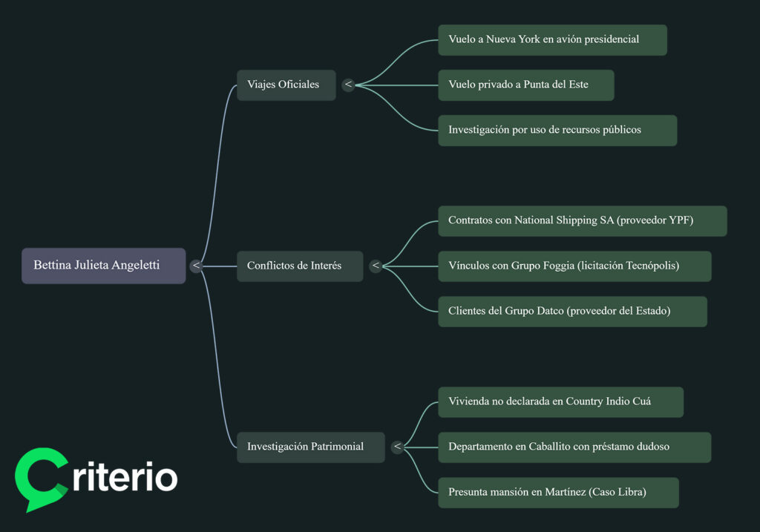The width and height of the screenshot is (760, 532).
Task: Collapse the Viajes Oficiales branch
Action: point(347,85)
